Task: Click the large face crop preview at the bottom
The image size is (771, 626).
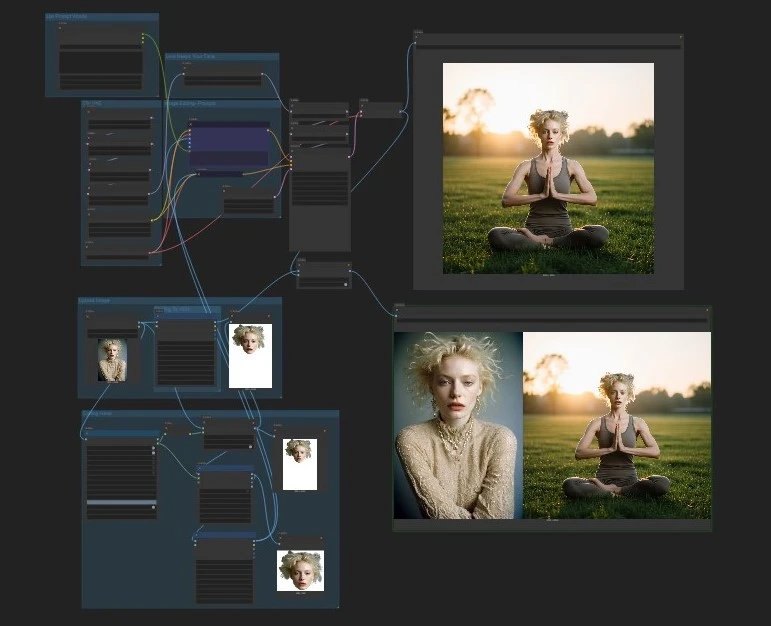Action: pyautogui.click(x=300, y=570)
